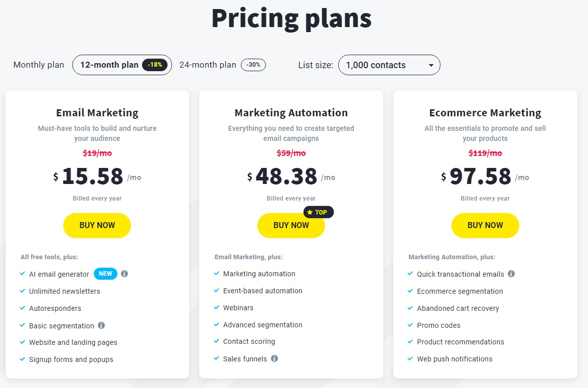Click info icon beside Quick transactional emails
This screenshot has height=388, width=588.
(x=511, y=274)
